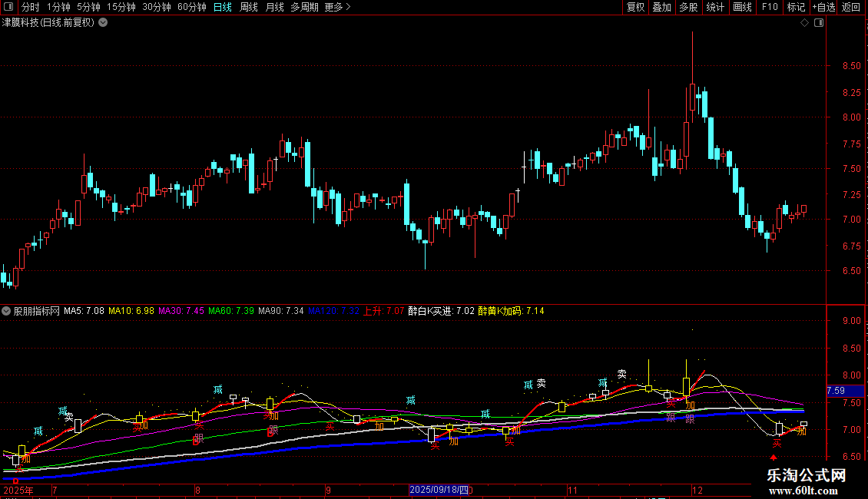The height and width of the screenshot is (499, 868).
Task: Open the 统计 statistics button
Action: click(715, 7)
